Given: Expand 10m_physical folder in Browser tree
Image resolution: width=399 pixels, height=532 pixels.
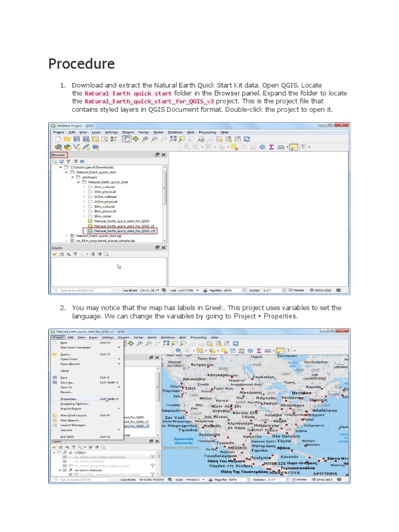Looking at the screenshot, I should pyautogui.click(x=84, y=192).
